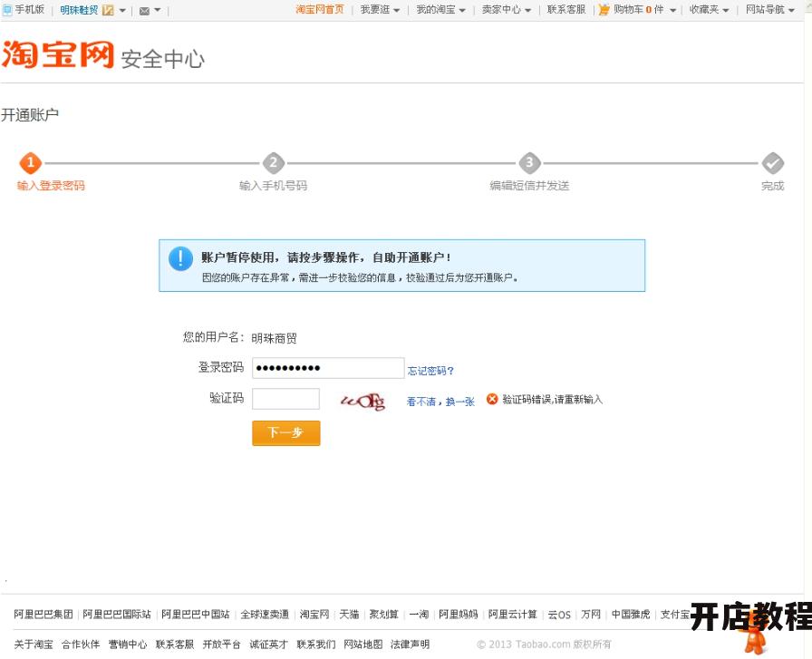The image size is (812, 659).
Task: Click the 安全中心 header text
Action: point(162,59)
